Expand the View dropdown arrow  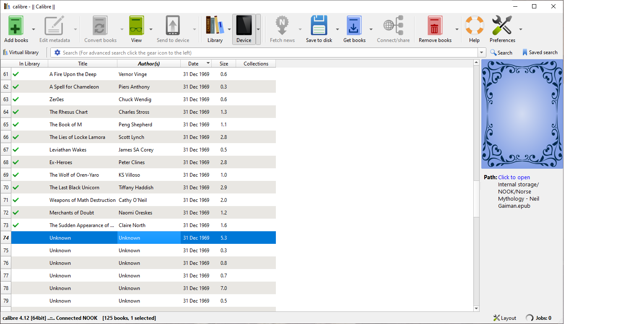coord(151,29)
